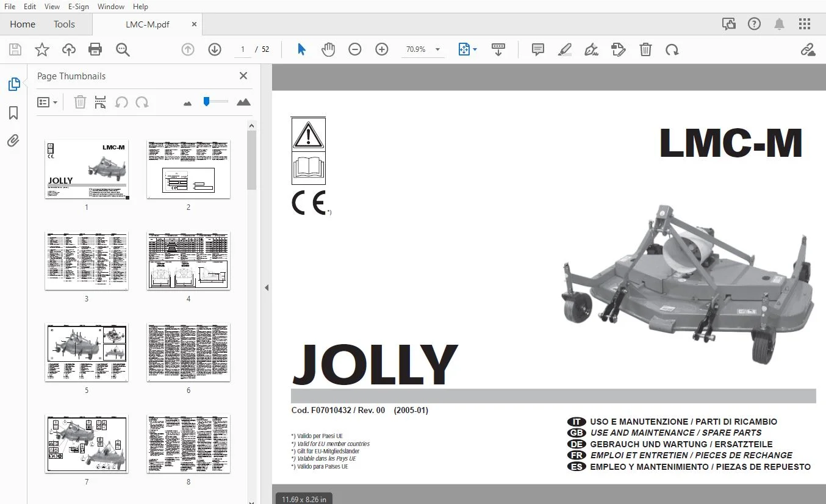826x504 pixels.
Task: Select the page 2 thumbnail
Action: [x=189, y=169]
